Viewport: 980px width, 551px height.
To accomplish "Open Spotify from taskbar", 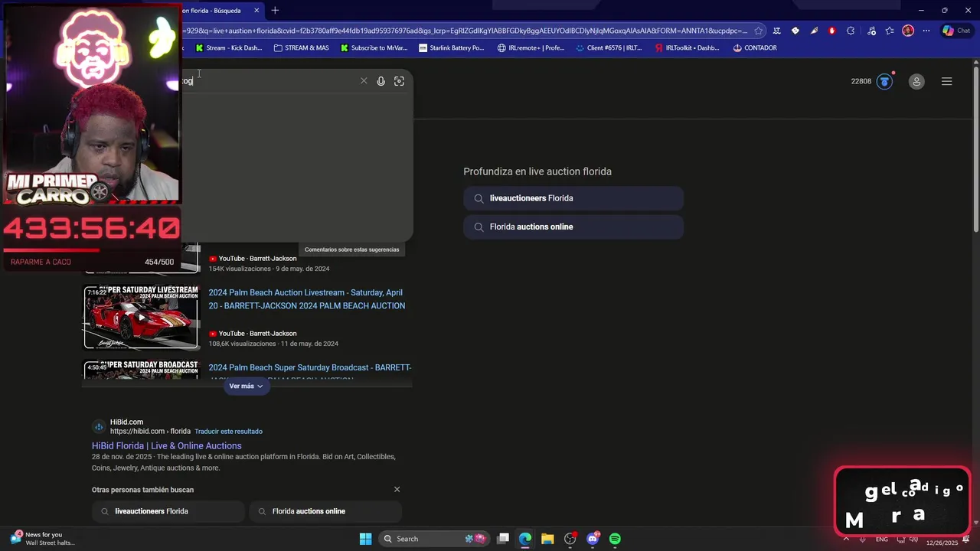I will (615, 539).
